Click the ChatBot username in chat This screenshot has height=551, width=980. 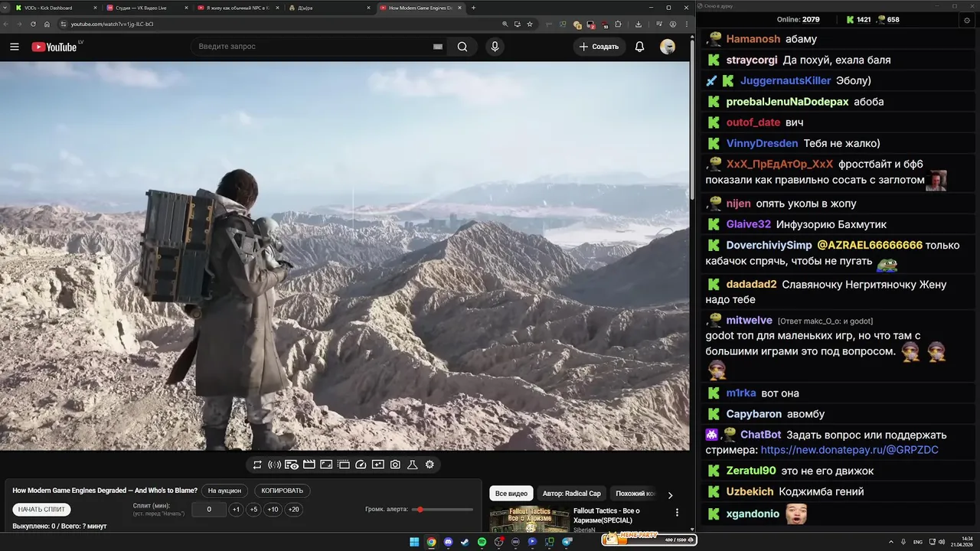[761, 435]
